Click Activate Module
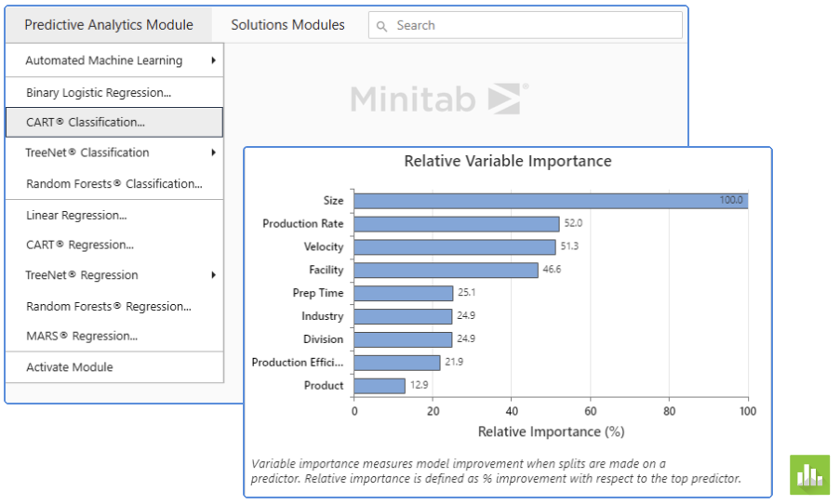Image resolution: width=840 pixels, height=504 pixels. [x=70, y=367]
